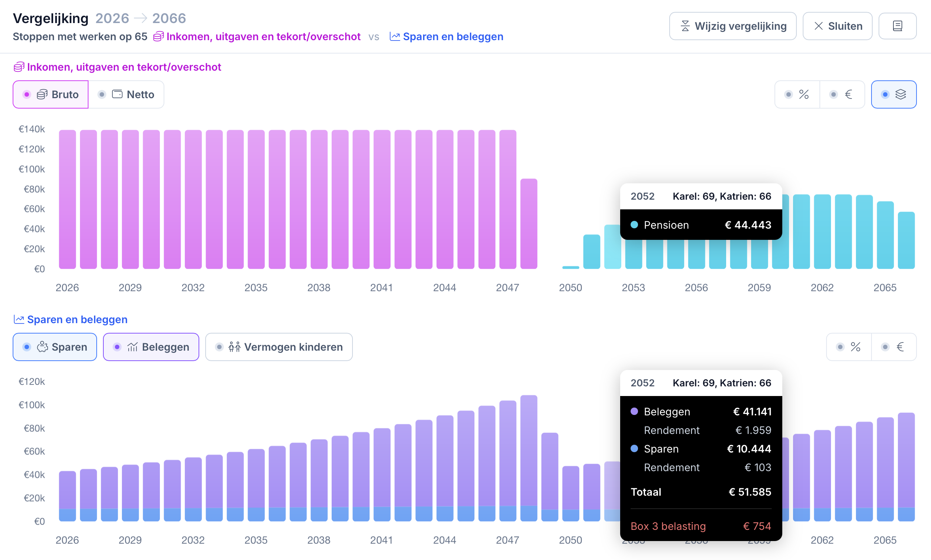Click the Sparen blue legend dot in tooltip
The height and width of the screenshot is (560, 931).
tap(635, 449)
